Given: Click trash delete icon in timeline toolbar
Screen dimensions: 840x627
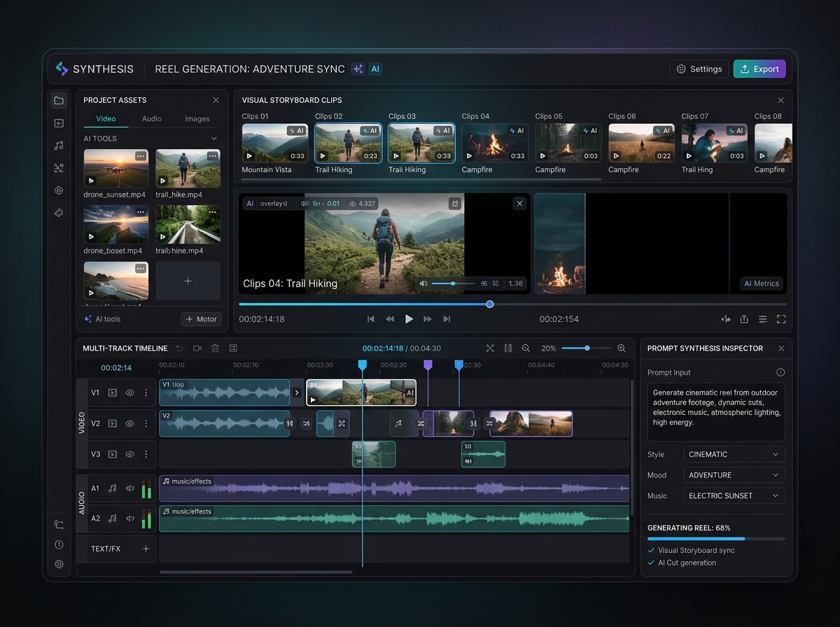Looking at the screenshot, I should [215, 348].
